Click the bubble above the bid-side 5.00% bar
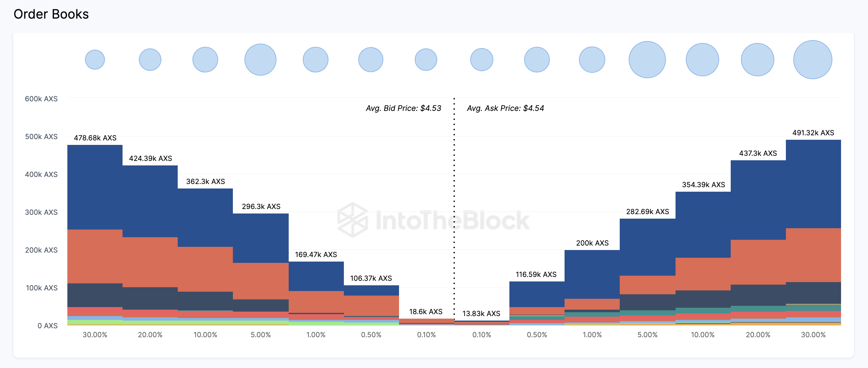The width and height of the screenshot is (868, 368). coord(260,60)
